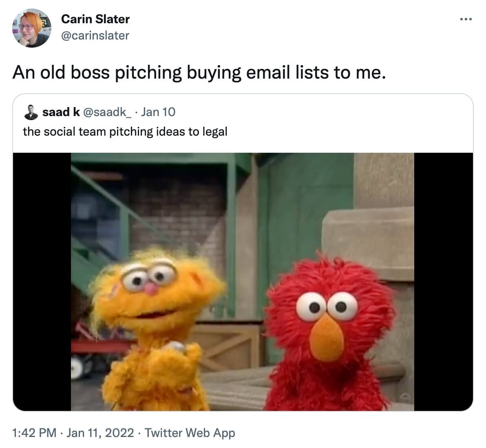Click saad k's small avatar icon

(x=31, y=112)
